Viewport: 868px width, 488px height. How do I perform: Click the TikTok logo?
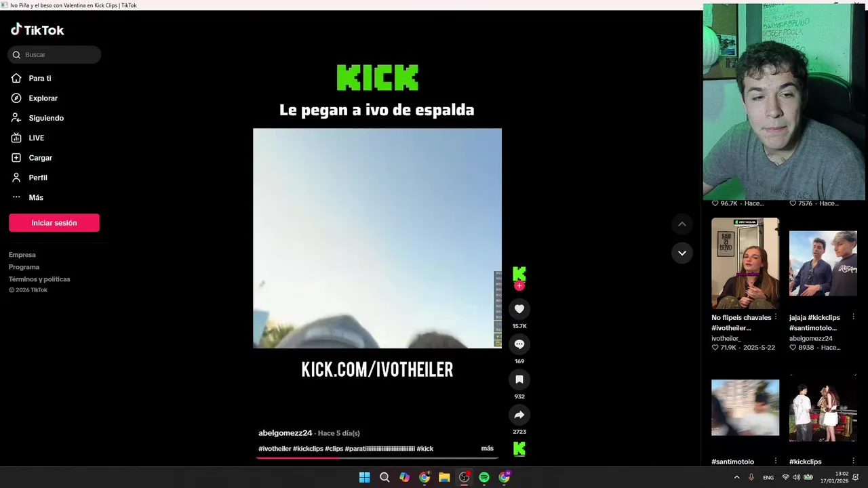[x=37, y=30]
